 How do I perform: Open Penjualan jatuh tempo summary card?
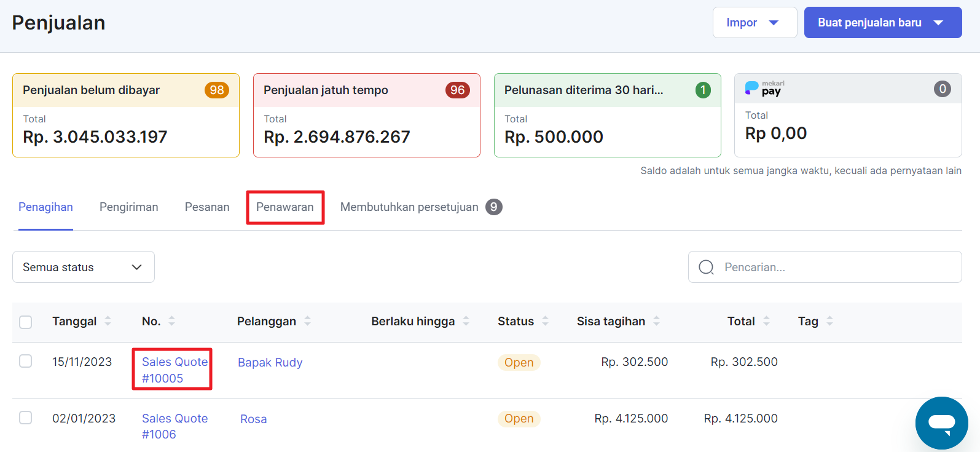click(366, 116)
